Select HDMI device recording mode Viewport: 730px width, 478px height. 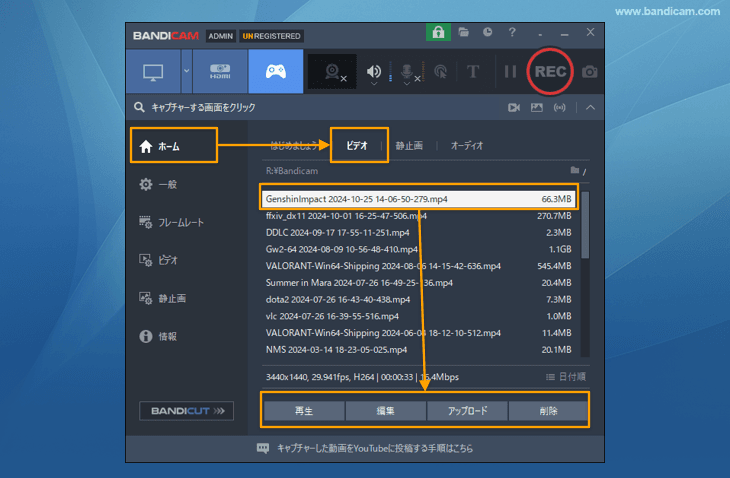(x=220, y=72)
